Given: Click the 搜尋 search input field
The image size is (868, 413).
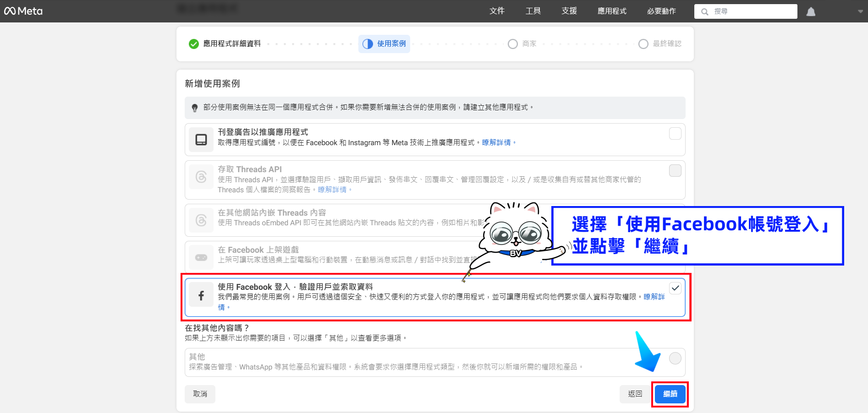Looking at the screenshot, I should point(746,11).
